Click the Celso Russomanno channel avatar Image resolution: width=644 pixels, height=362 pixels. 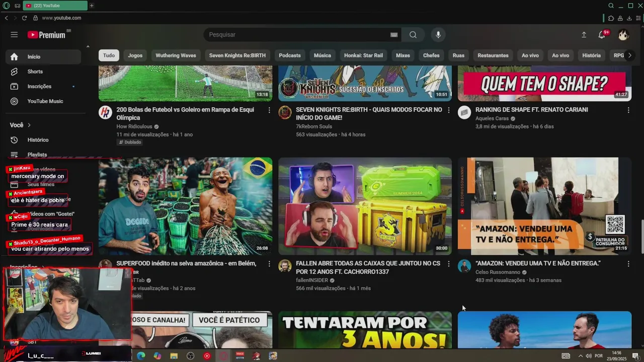[x=464, y=266]
